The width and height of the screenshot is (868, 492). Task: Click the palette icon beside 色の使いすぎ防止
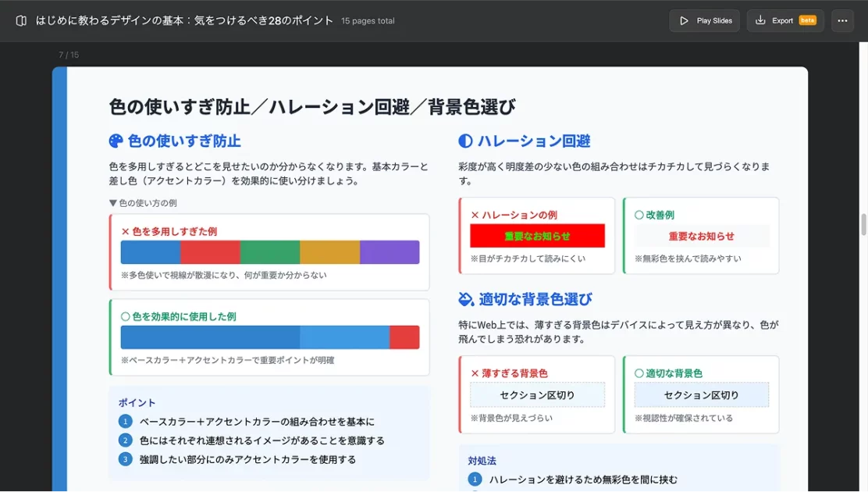click(116, 141)
